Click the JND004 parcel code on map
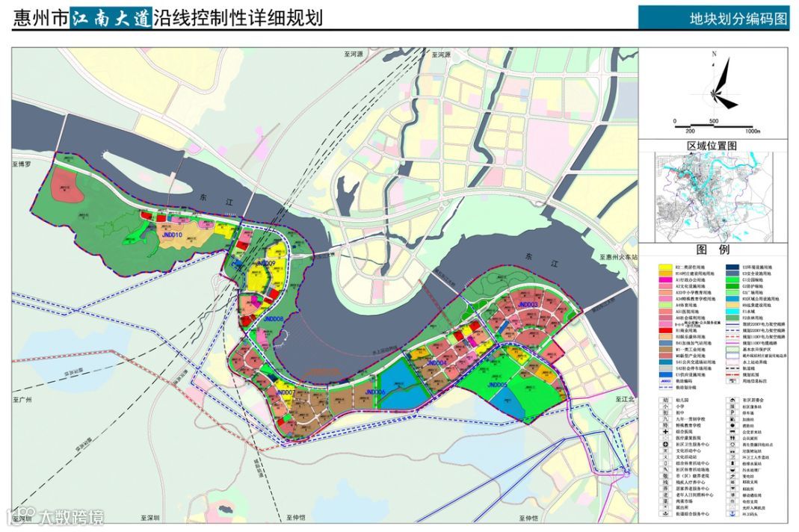The width and height of the screenshot is (799, 532). coord(436,363)
